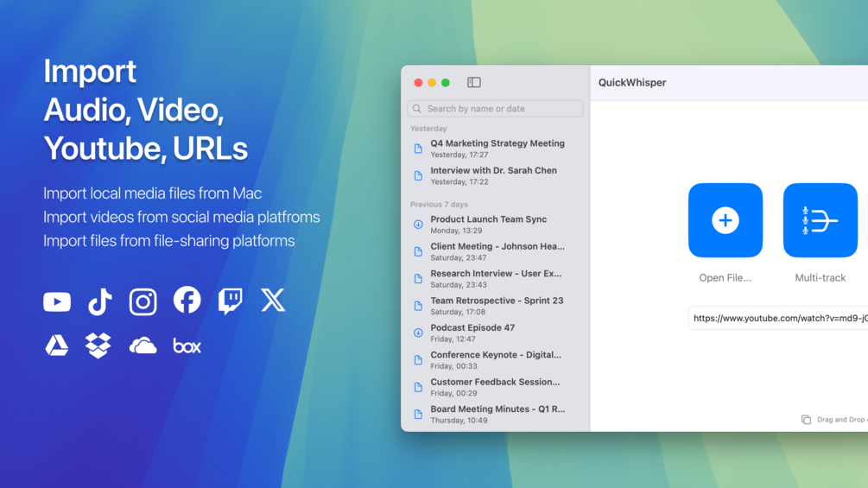Viewport: 868px width, 488px height.
Task: Toggle the sidebar panel icon
Action: [x=474, y=82]
